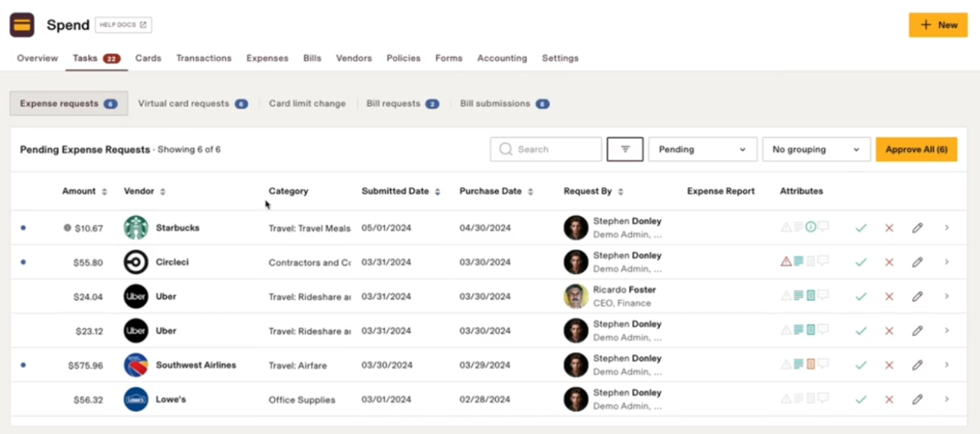Reject the first Uber expense for Ricardo Foster

(x=889, y=296)
